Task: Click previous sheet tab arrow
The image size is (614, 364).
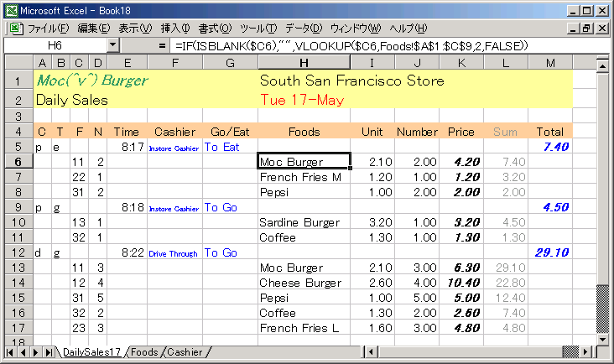Action: 23,352
